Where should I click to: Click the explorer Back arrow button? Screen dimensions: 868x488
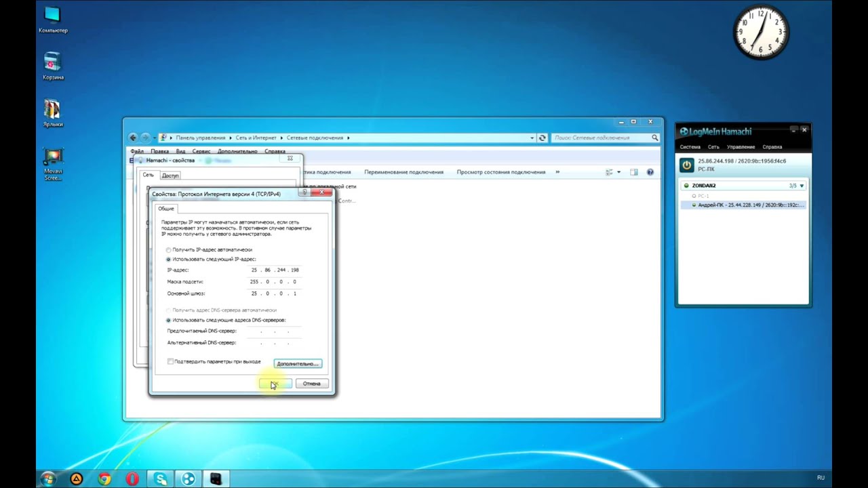(133, 138)
